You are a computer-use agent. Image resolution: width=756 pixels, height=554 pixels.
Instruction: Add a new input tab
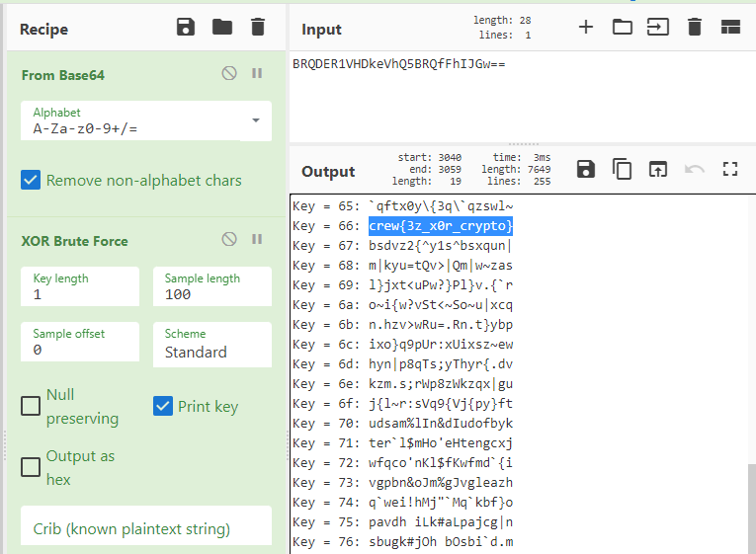pos(586,27)
